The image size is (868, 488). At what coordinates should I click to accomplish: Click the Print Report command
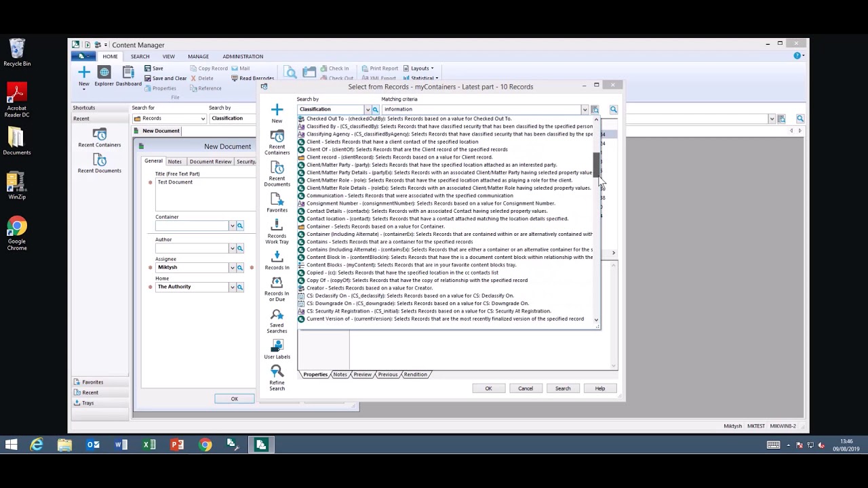tap(380, 68)
